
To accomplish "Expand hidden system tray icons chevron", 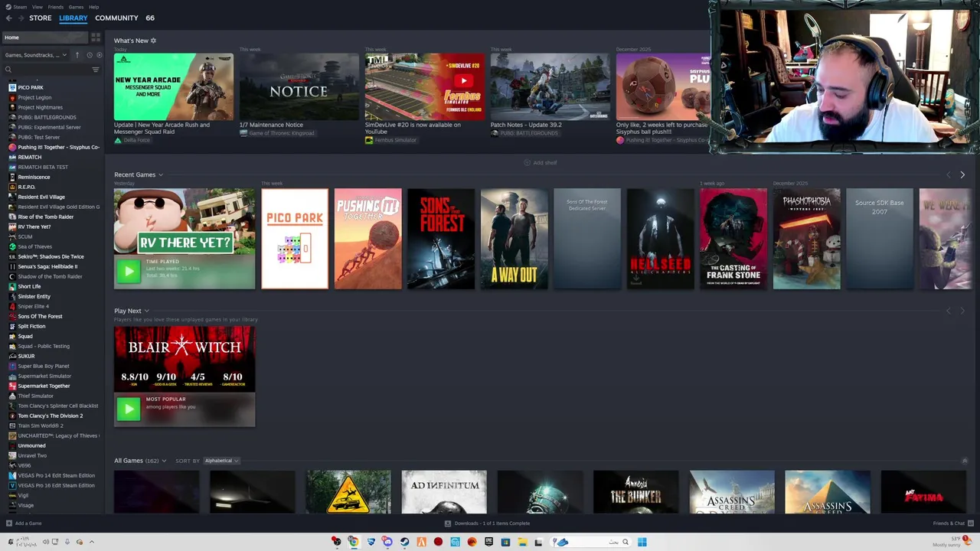I will [x=91, y=542].
